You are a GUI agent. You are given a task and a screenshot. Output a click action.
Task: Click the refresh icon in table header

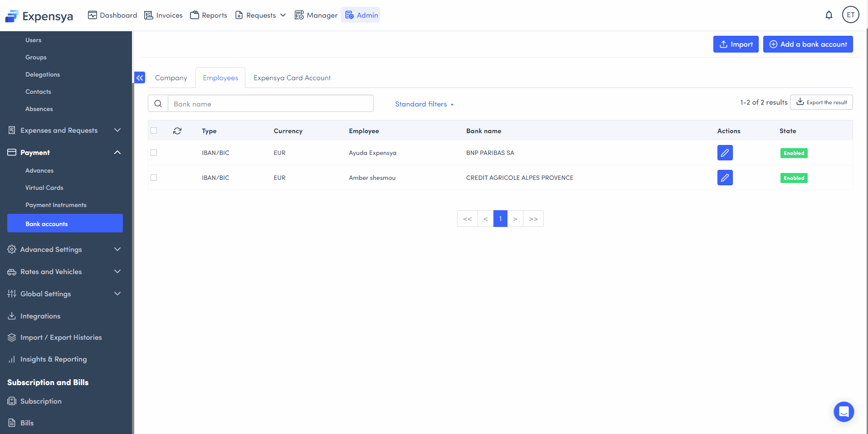coord(177,131)
